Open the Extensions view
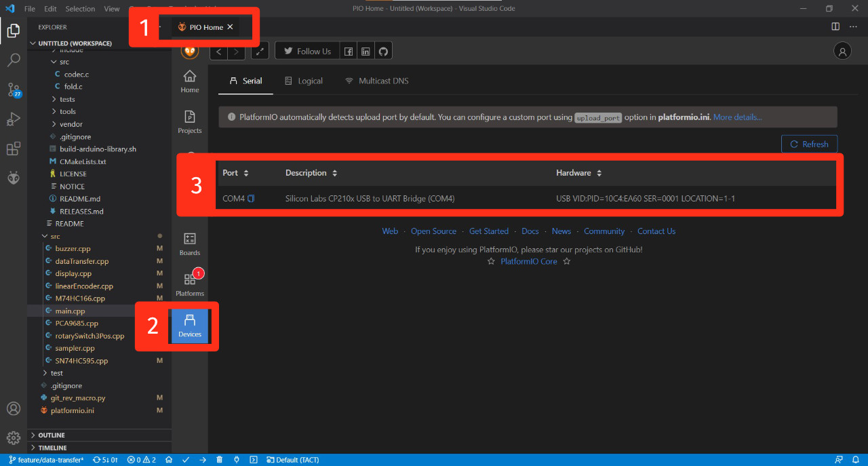The height and width of the screenshot is (466, 868). 13,149
